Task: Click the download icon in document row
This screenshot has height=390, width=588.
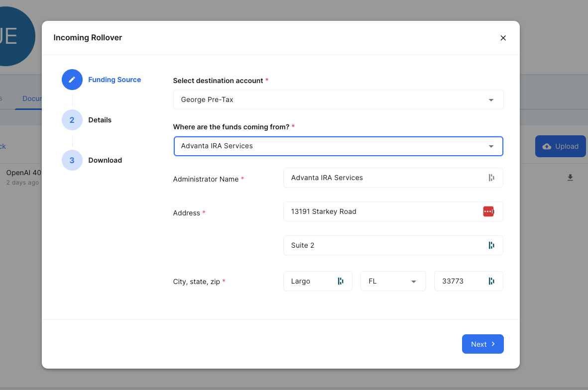Action: coord(571,178)
